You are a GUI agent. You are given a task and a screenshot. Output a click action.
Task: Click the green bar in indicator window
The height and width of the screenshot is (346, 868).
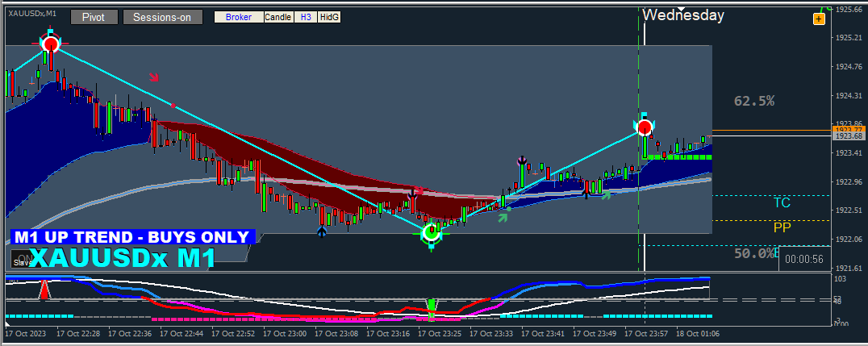[432, 309]
